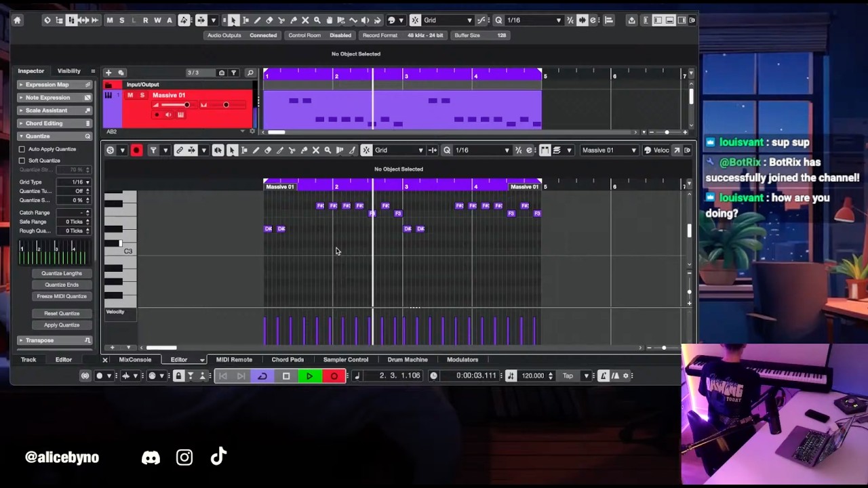Select the Erase tool in Key Editor toolbar
Screen dimensions: 868x488
[268, 150]
